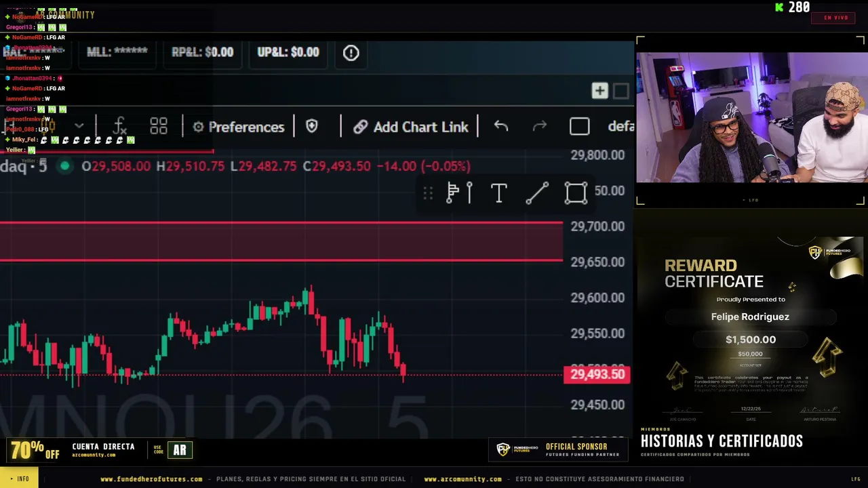Click the 29,650.00 price axis label
Image resolution: width=868 pixels, height=488 pixels.
click(x=597, y=262)
